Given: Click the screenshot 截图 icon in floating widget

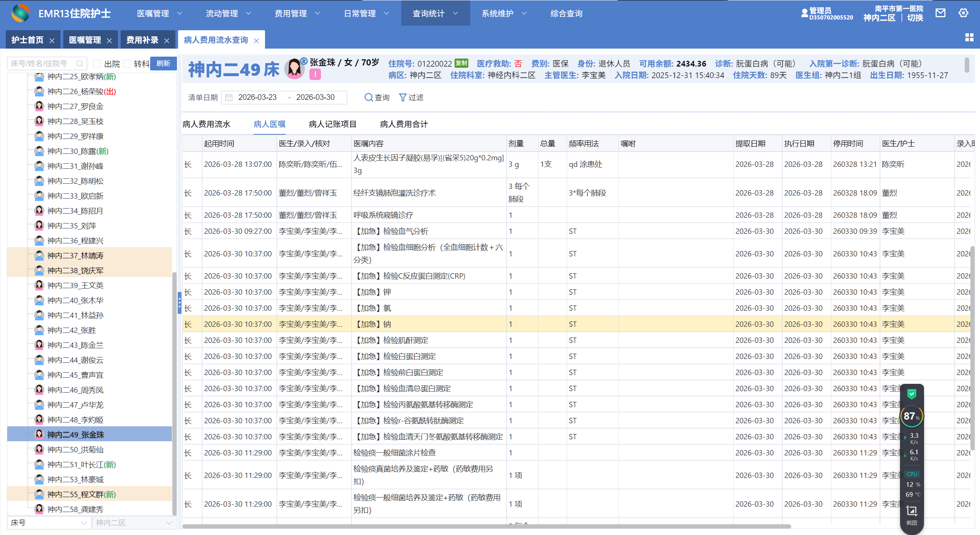Looking at the screenshot, I should coord(911,512).
